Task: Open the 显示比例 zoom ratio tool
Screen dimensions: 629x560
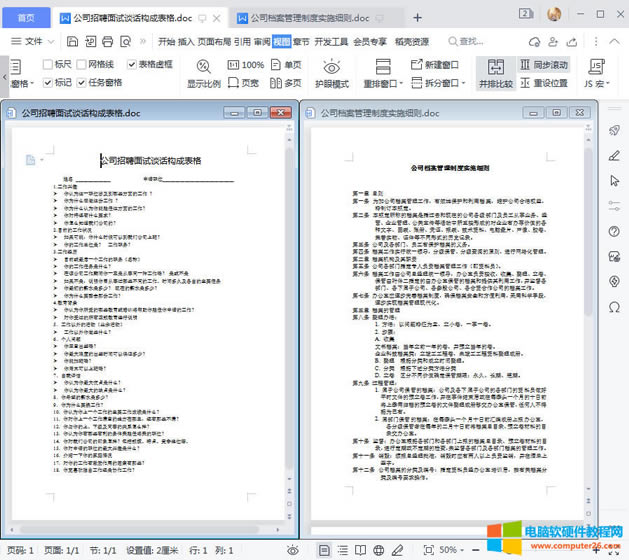Action: point(203,73)
